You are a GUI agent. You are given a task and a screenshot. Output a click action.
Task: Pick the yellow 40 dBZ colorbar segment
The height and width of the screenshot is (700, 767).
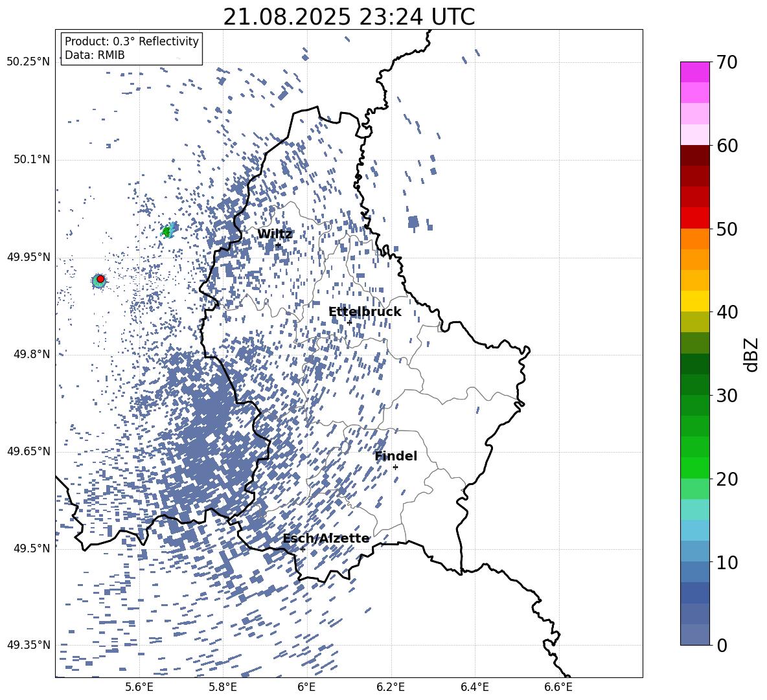point(695,301)
